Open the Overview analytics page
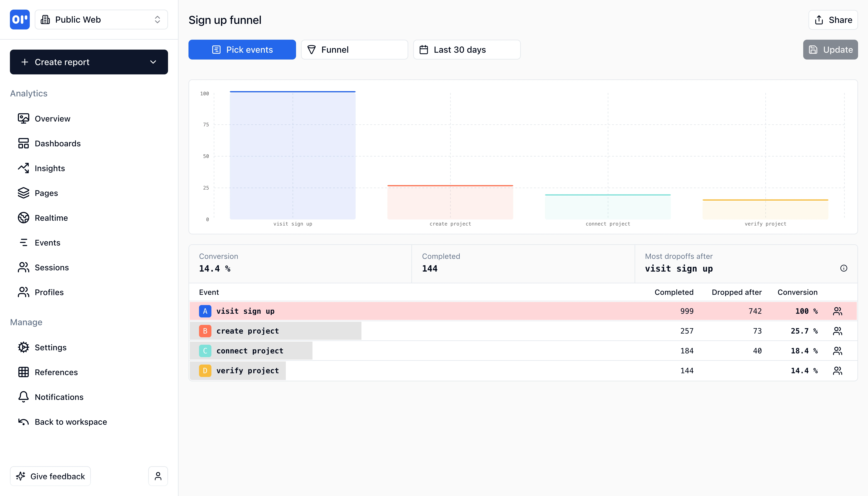The width and height of the screenshot is (868, 496). [52, 118]
